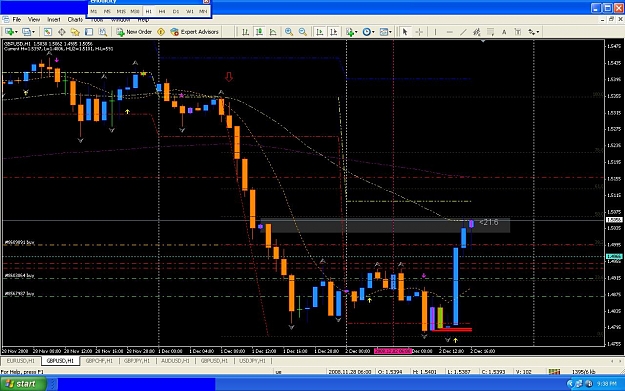Open the Terminal panel icon
This screenshot has width=625, height=391.
click(89, 32)
